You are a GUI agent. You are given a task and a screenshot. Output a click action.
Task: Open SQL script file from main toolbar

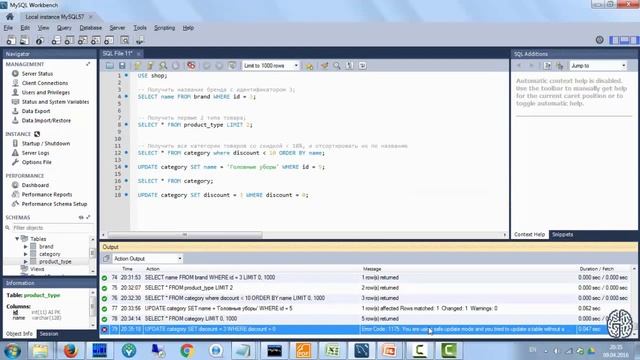coord(24,40)
